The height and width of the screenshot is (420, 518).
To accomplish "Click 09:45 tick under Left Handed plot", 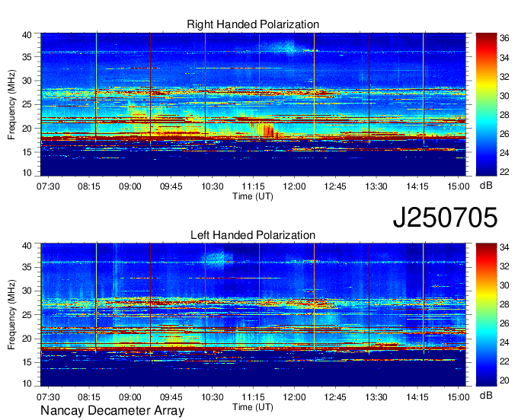I will pyautogui.click(x=171, y=397).
